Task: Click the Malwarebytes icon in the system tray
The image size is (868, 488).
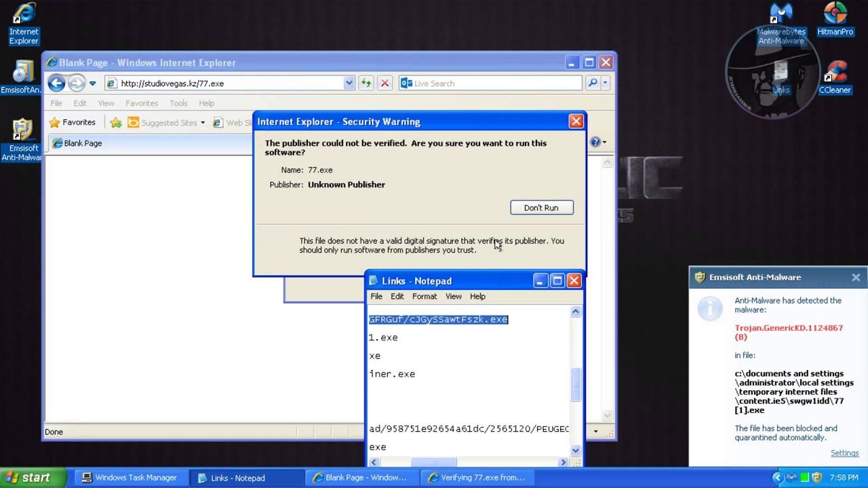Action: (x=791, y=478)
